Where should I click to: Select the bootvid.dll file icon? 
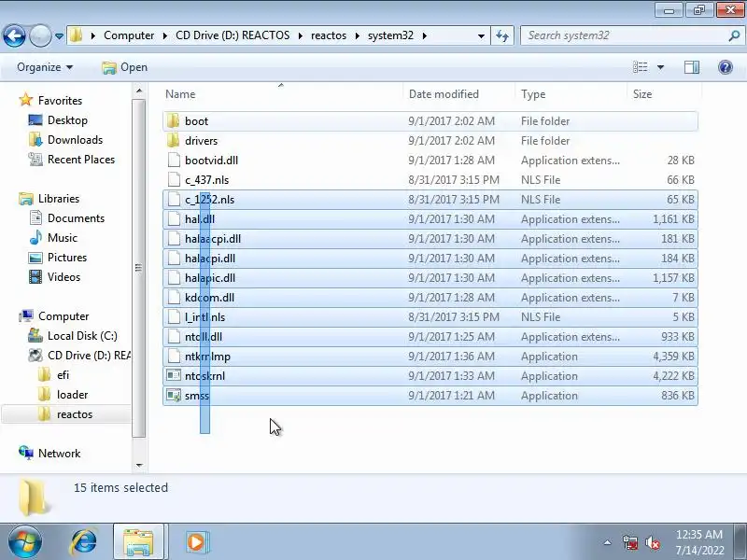click(174, 160)
